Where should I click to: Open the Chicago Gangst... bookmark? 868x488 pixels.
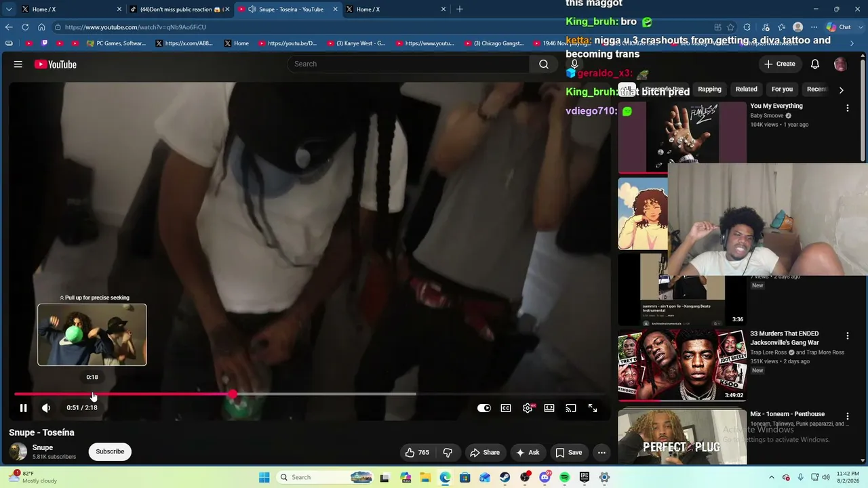tap(494, 43)
